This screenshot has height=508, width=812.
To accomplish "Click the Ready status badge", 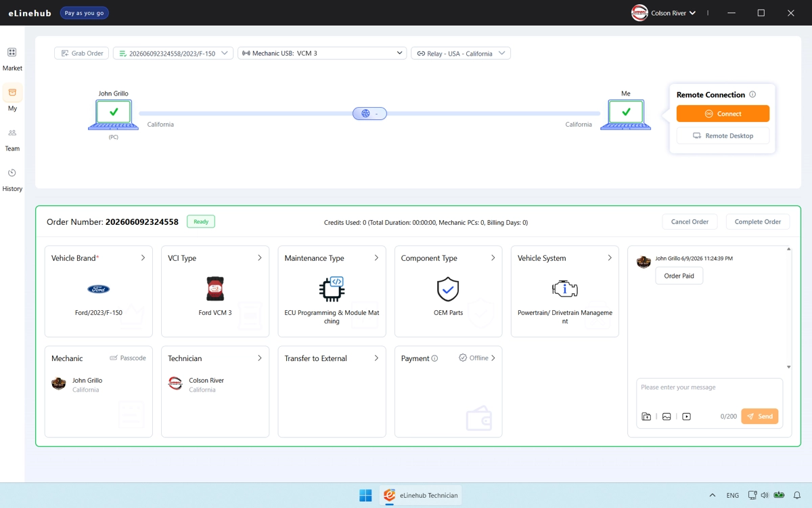I will [201, 221].
